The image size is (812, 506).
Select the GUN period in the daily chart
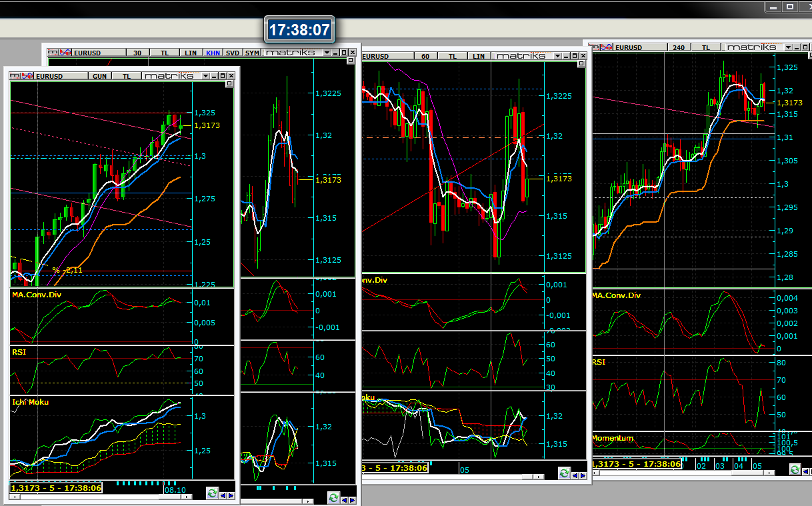tap(99, 76)
